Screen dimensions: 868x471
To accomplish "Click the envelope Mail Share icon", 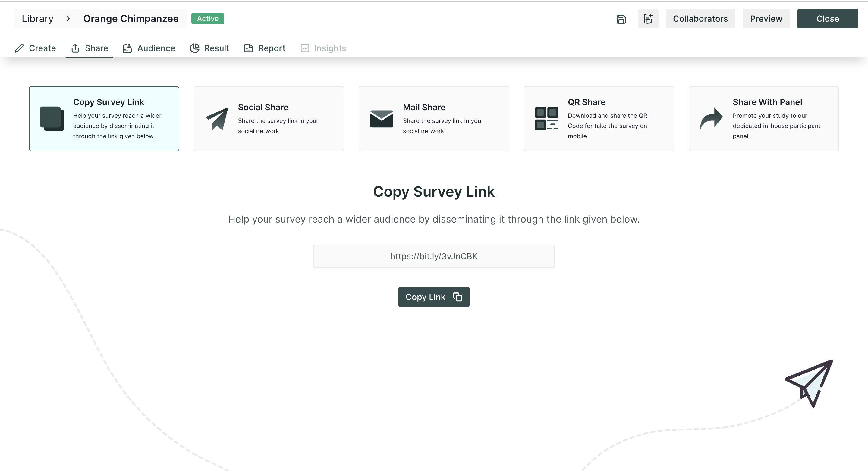I will coord(382,119).
